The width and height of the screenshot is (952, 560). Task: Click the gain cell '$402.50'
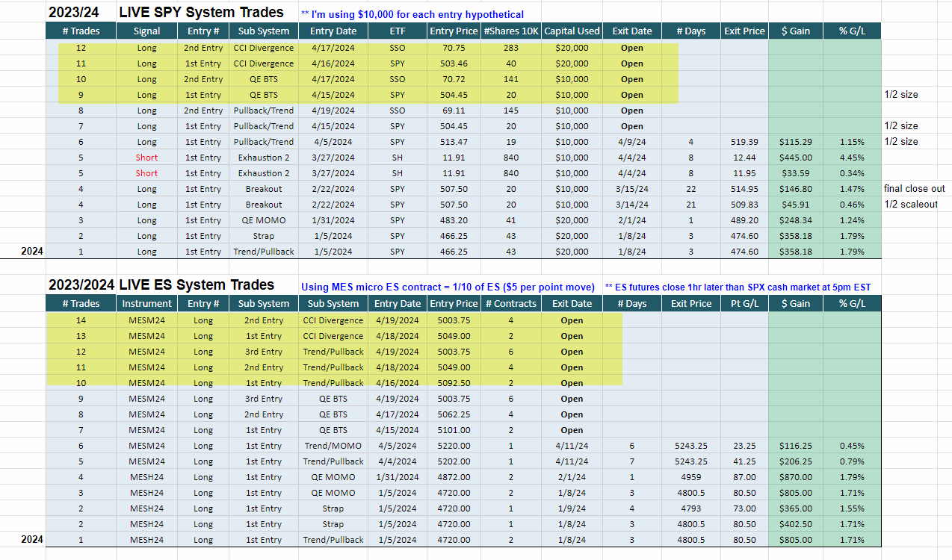point(796,524)
